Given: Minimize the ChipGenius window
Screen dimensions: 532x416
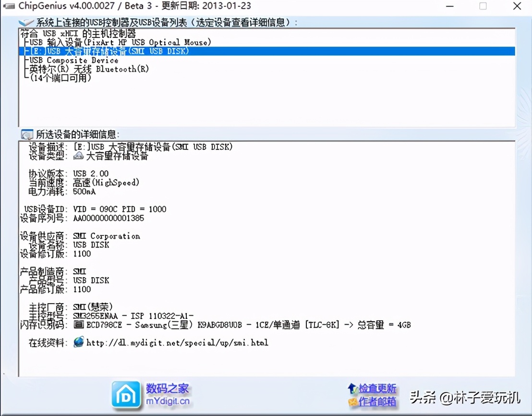Looking at the screenshot, I should pyautogui.click(x=449, y=7).
